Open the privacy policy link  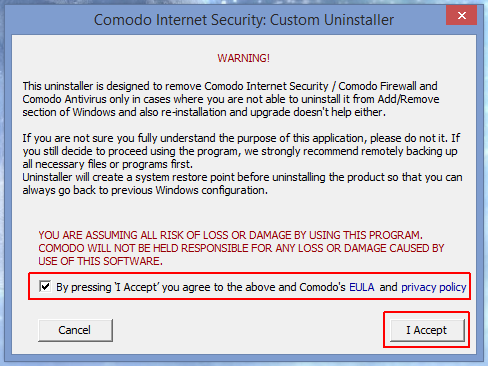tap(434, 287)
